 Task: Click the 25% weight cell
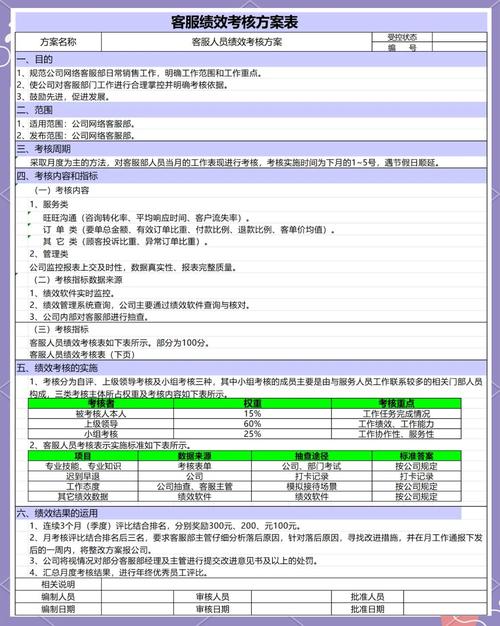252,434
